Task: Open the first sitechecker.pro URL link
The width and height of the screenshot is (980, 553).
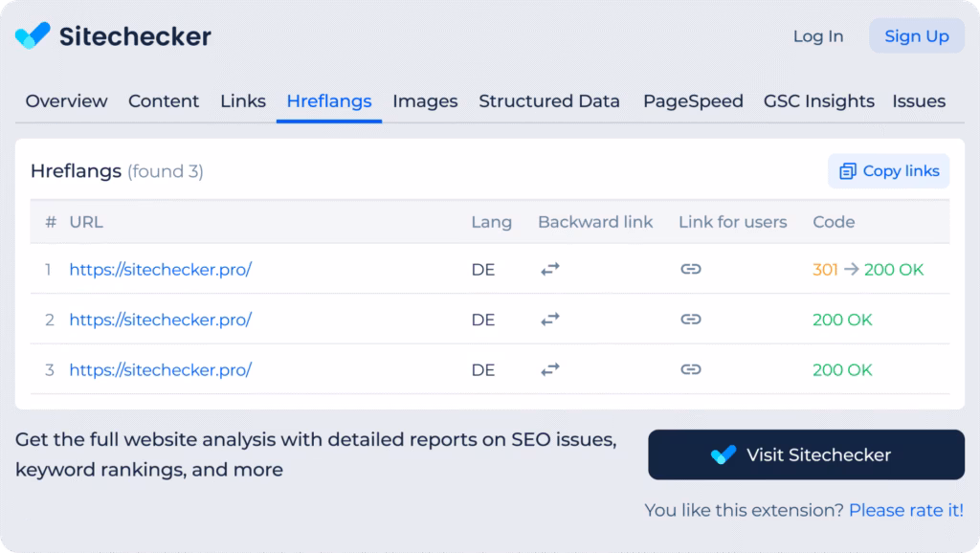Action: 160,269
